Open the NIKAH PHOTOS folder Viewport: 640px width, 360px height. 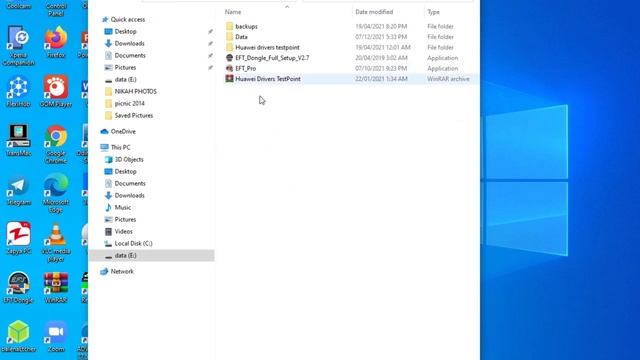click(136, 91)
